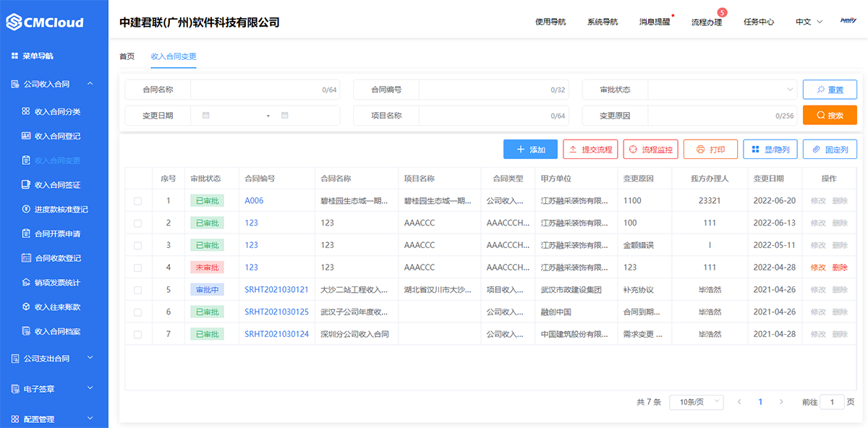This screenshot has width=868, height=428.
Task: Click the 项目名称 input field
Action: (493, 115)
